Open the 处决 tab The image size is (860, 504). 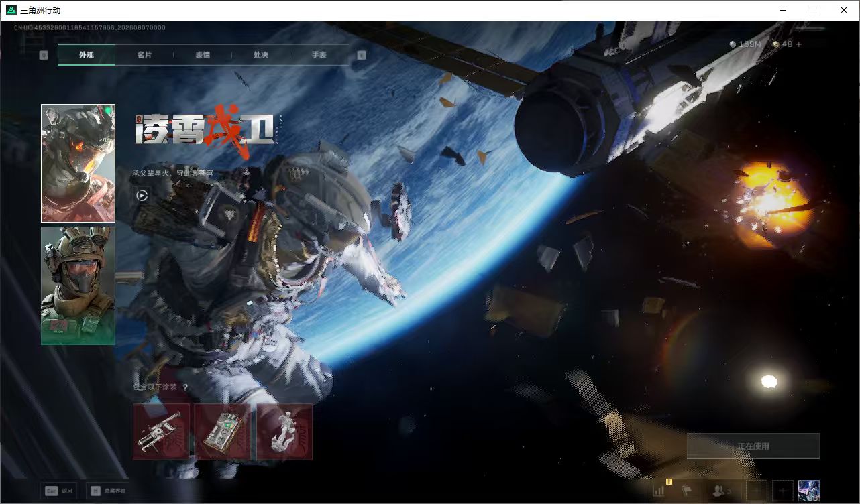point(260,55)
